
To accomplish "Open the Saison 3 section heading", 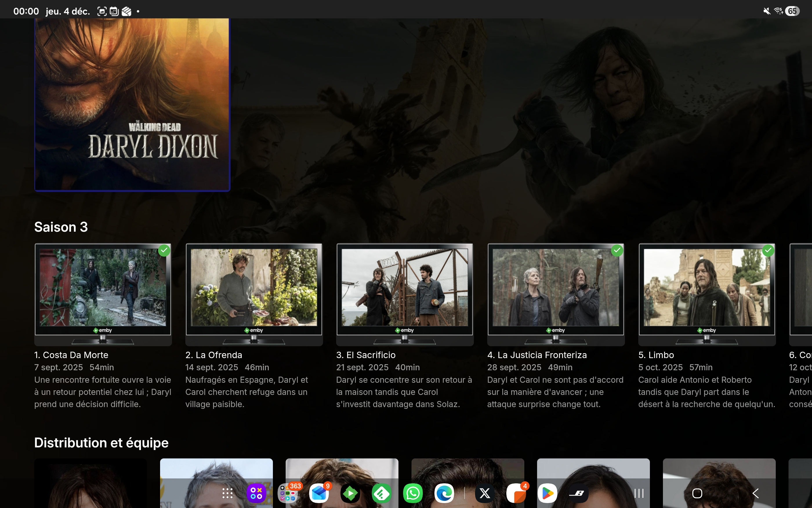I will pos(61,227).
